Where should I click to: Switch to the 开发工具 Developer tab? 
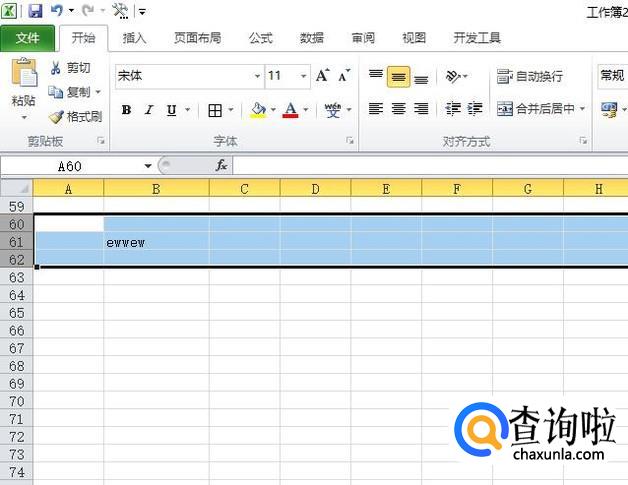(x=477, y=38)
